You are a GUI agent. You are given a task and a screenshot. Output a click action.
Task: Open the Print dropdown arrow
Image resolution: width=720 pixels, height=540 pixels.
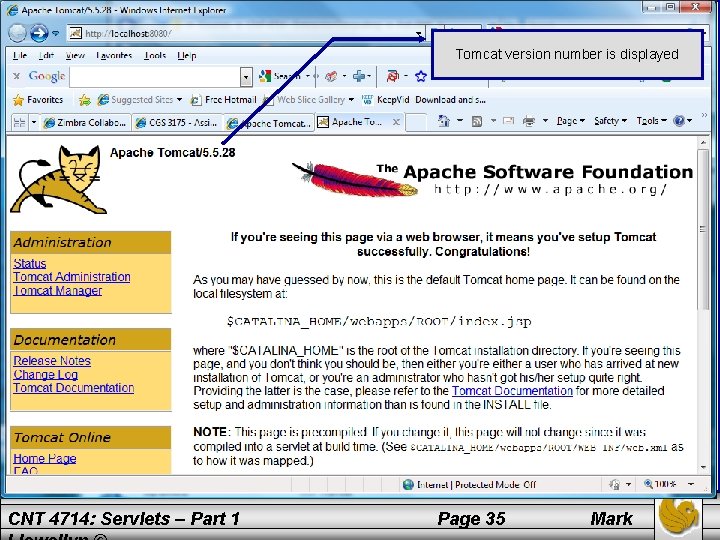[x=546, y=121]
